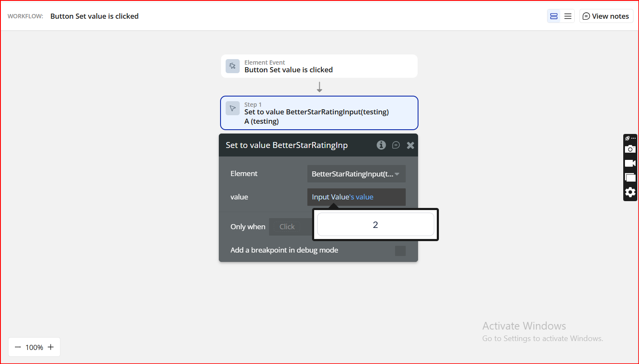Close the Set to value property panel
Viewport: 639px width, 364px height.
coord(410,145)
